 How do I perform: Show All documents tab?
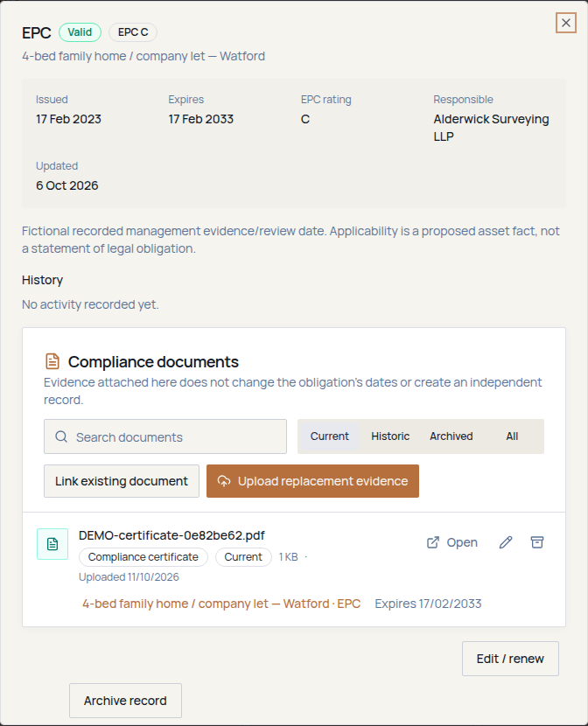coord(512,436)
